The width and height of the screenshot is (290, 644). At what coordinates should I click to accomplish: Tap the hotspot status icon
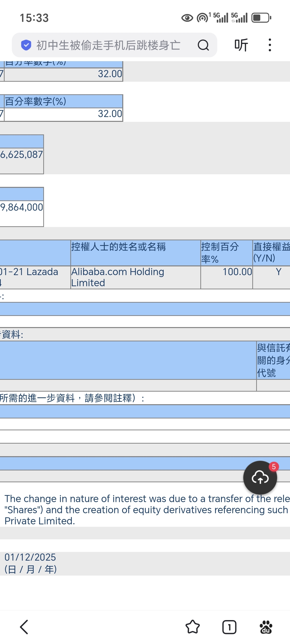[202, 18]
